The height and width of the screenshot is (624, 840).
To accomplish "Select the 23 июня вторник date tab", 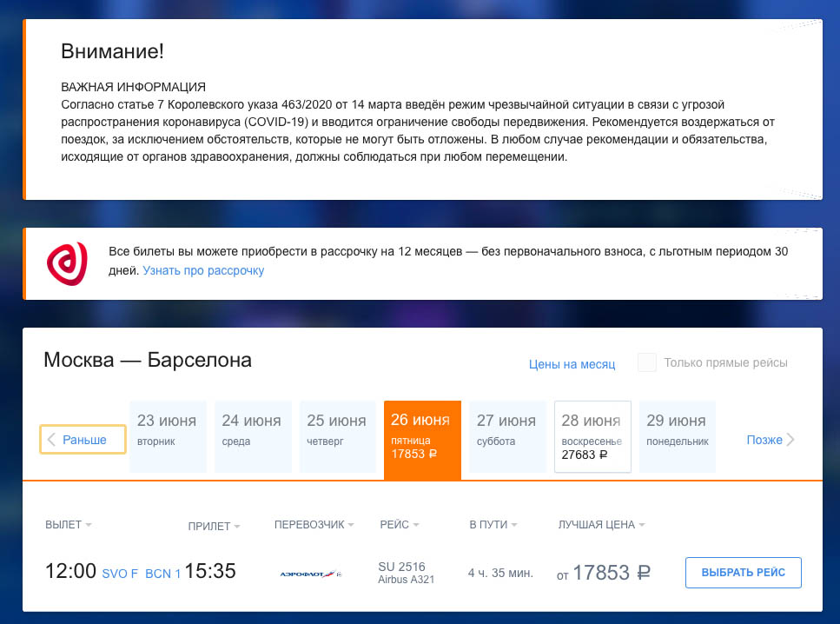I will point(169,436).
